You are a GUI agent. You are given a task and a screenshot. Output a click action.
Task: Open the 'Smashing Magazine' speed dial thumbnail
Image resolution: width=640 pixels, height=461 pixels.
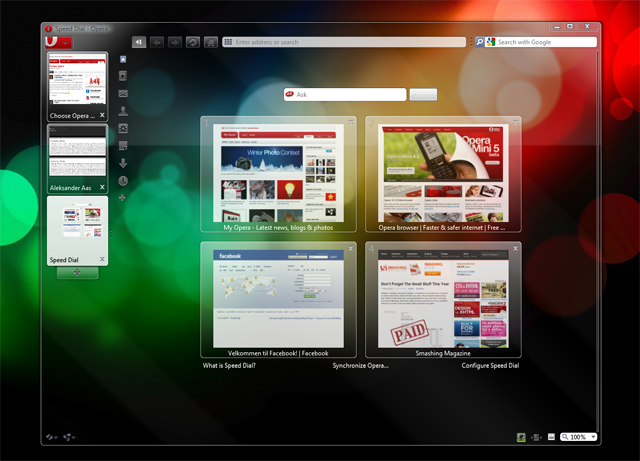(443, 300)
